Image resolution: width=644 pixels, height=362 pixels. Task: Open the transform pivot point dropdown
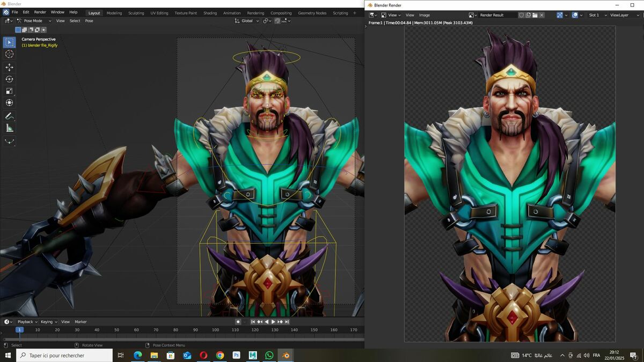(267, 21)
